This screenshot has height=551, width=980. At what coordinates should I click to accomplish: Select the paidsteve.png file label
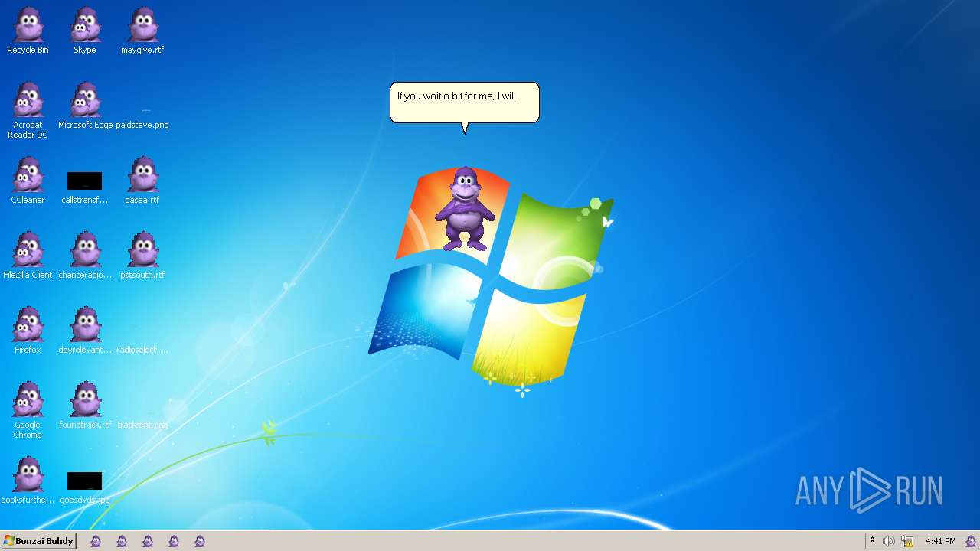click(x=142, y=125)
